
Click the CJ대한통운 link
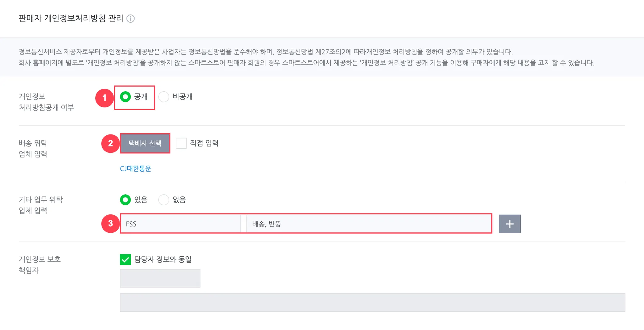point(136,168)
